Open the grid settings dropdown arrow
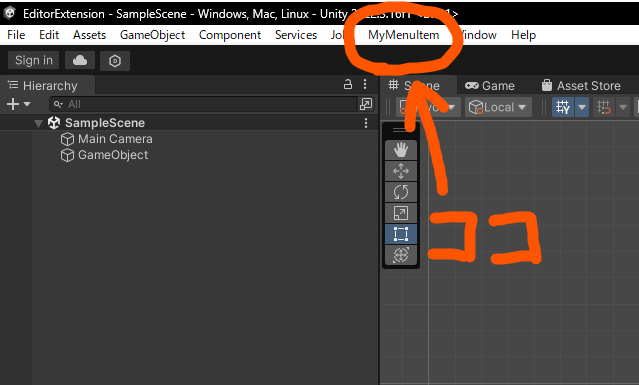Image resolution: width=639 pixels, height=385 pixels. [x=582, y=108]
